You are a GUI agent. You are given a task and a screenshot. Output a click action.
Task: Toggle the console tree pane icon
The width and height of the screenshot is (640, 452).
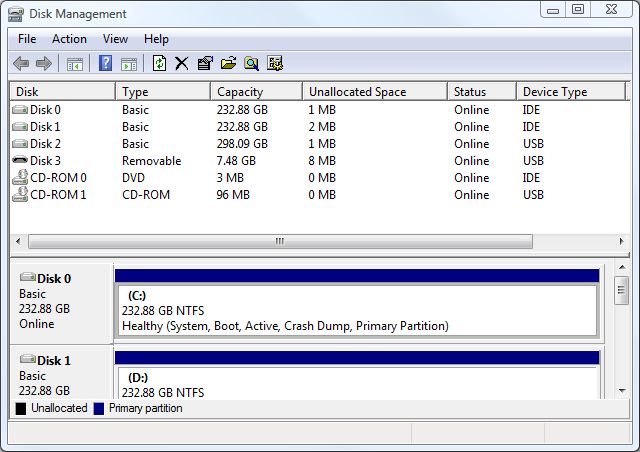click(x=75, y=64)
